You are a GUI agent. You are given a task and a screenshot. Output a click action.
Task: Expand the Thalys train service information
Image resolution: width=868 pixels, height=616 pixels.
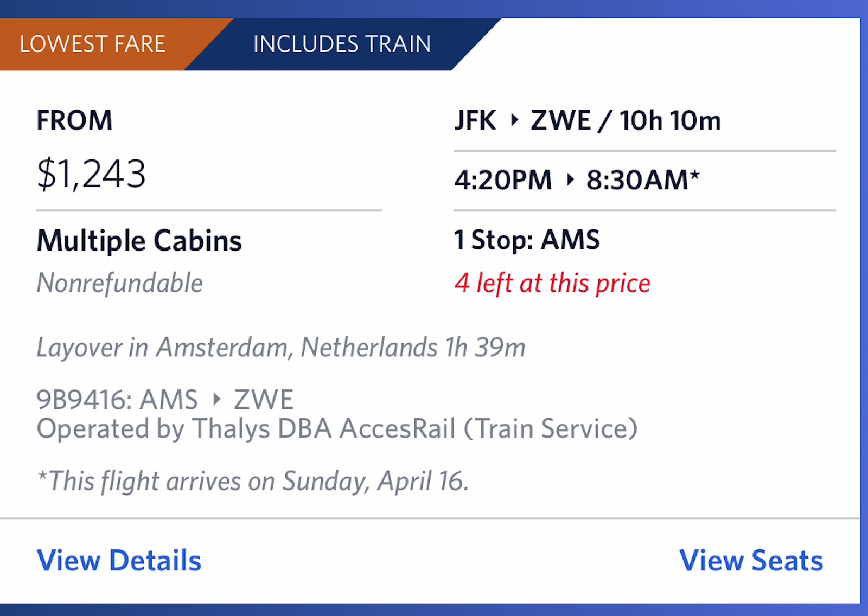pyautogui.click(x=337, y=428)
